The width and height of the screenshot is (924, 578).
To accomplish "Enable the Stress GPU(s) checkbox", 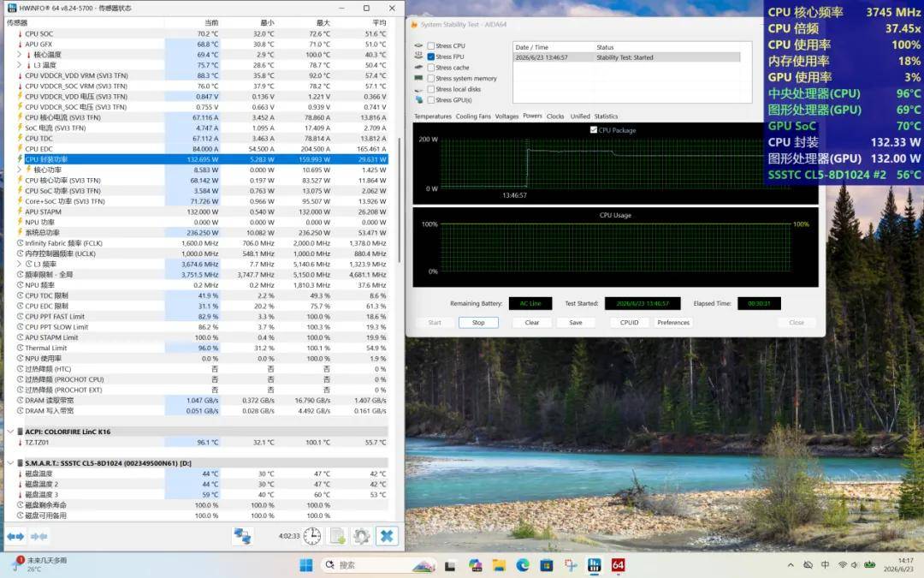I will 430,99.
